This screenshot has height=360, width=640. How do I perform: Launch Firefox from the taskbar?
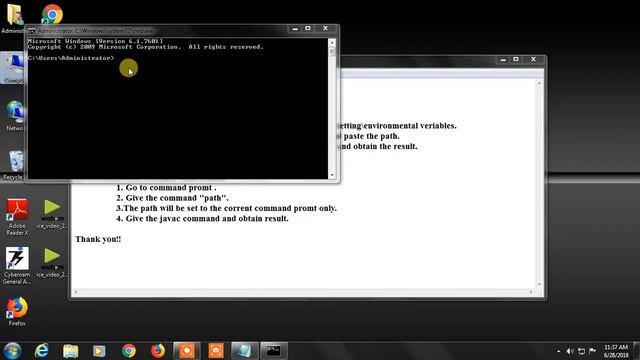[x=158, y=351]
